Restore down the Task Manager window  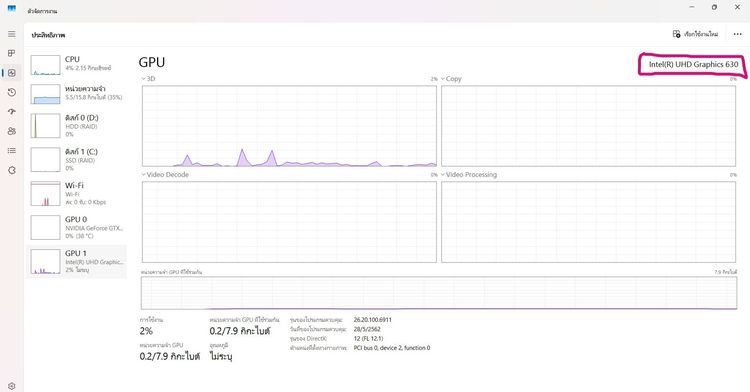click(x=714, y=7)
